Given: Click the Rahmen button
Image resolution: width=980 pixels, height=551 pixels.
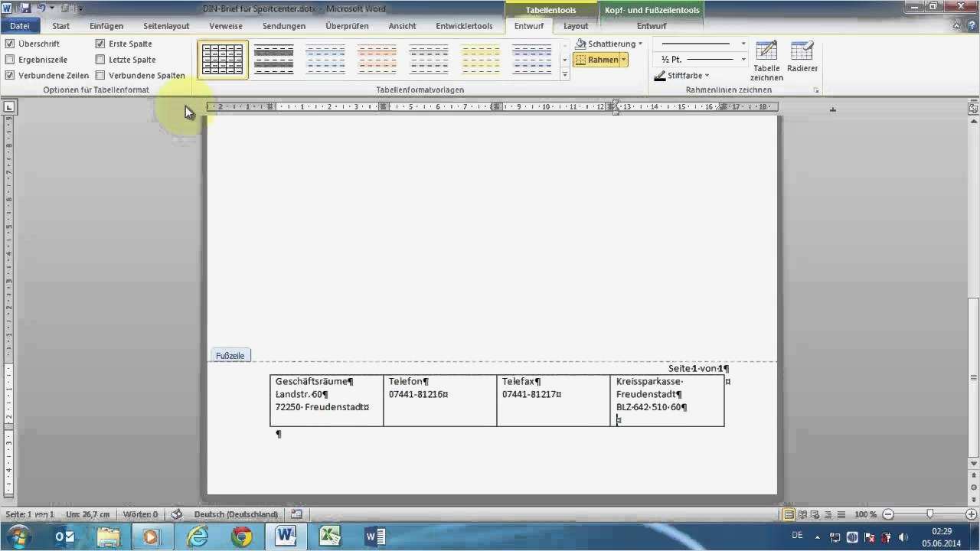Looking at the screenshot, I should [x=600, y=59].
